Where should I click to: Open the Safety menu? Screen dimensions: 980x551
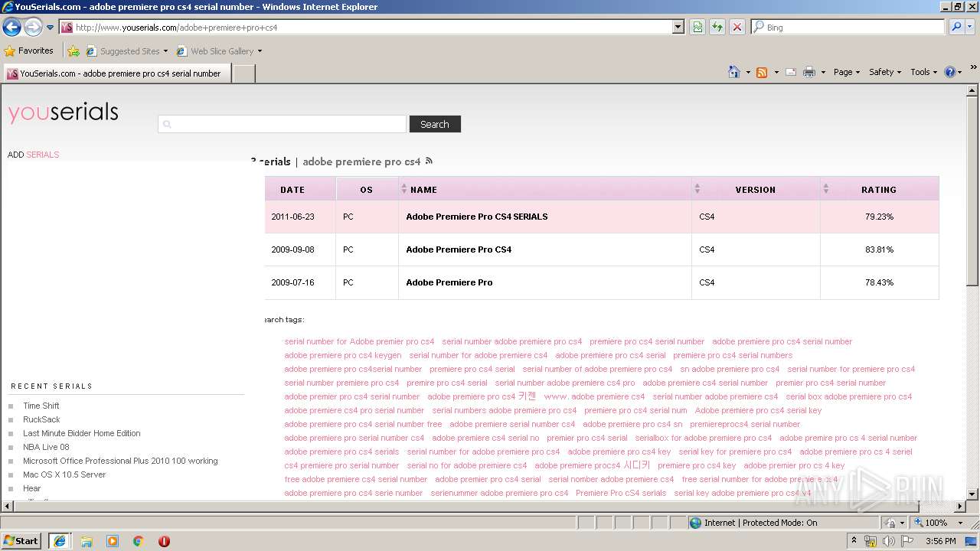coord(885,72)
